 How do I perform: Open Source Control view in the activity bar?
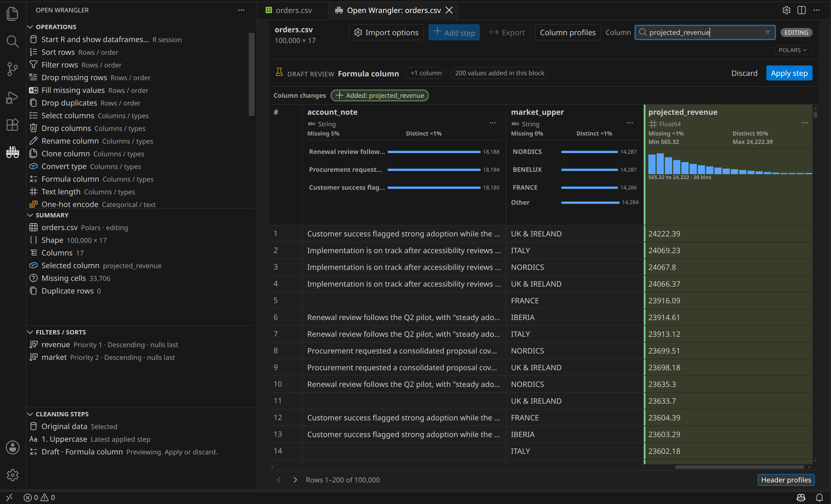pos(12,69)
